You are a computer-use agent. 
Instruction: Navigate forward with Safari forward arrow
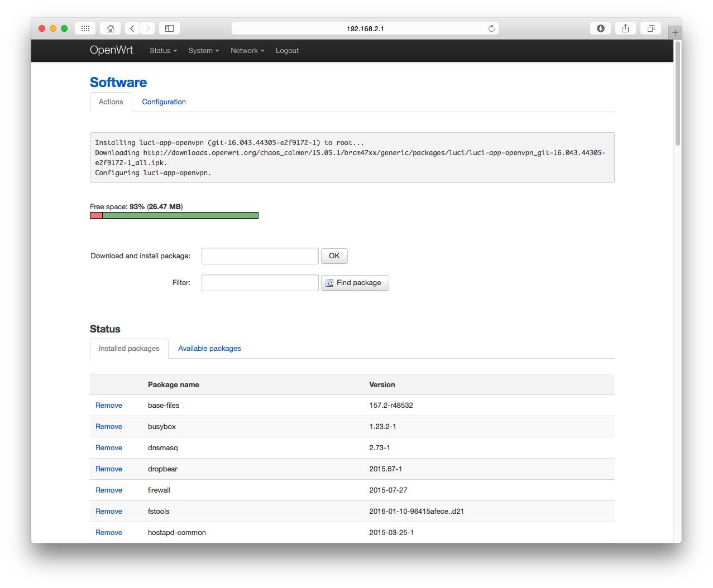click(x=147, y=28)
